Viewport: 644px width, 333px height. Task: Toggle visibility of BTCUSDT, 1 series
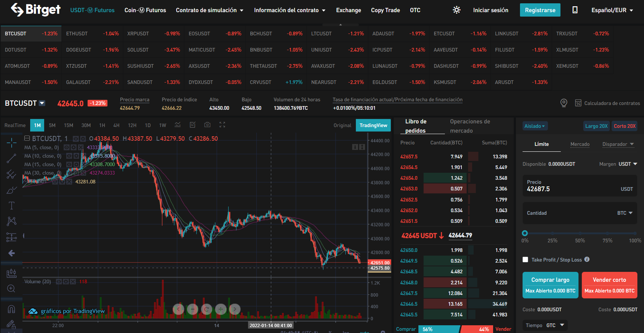pos(76,139)
